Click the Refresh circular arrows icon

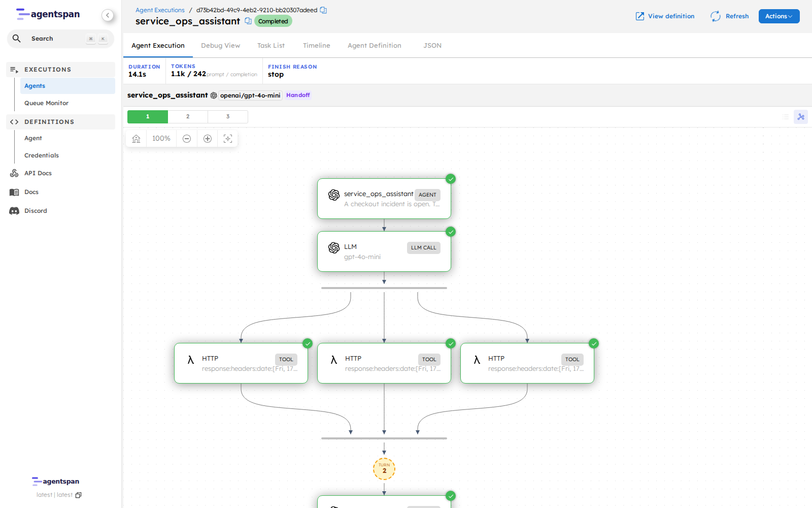pyautogui.click(x=716, y=16)
